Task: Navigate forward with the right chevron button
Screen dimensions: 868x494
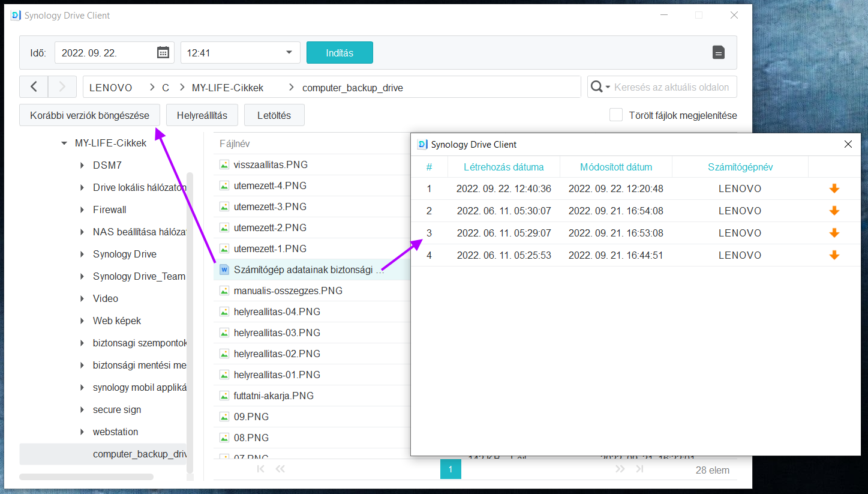Action: click(62, 87)
